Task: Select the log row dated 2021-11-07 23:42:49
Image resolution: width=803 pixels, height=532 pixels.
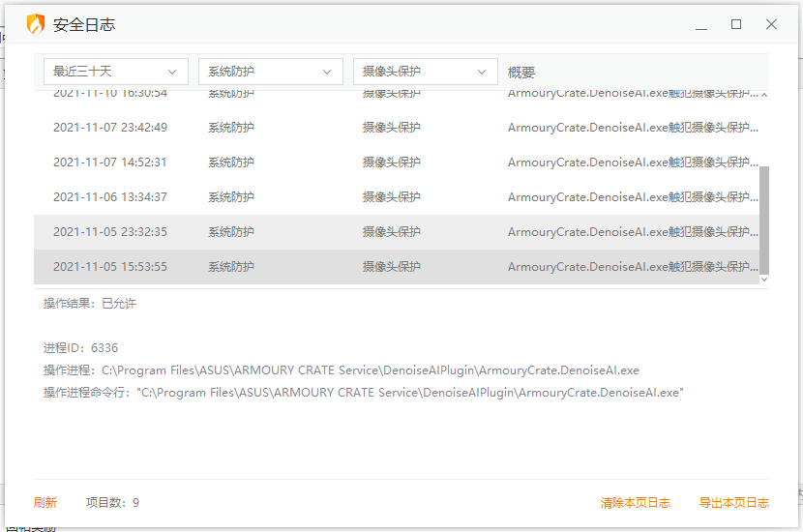Action: point(397,128)
